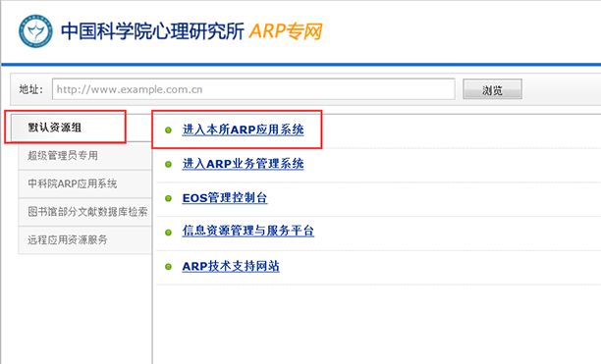The height and width of the screenshot is (364, 601).
Task: Open the 超级管理员专用 group
Action: [85, 156]
